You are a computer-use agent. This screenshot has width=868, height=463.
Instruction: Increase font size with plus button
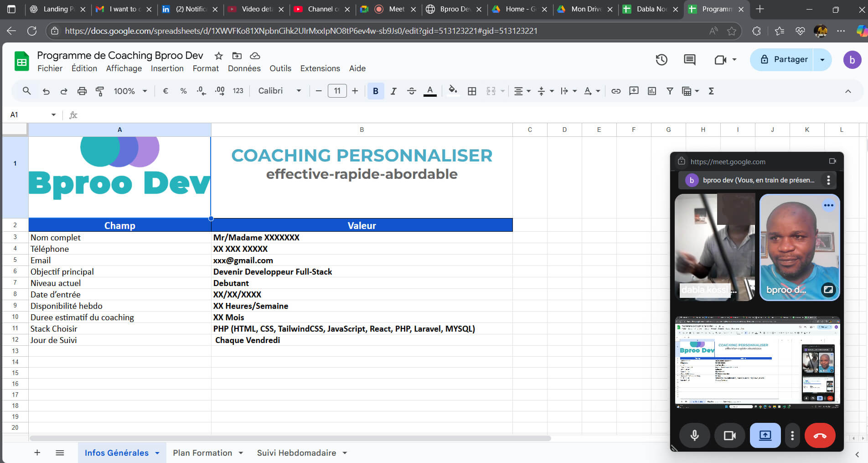355,91
